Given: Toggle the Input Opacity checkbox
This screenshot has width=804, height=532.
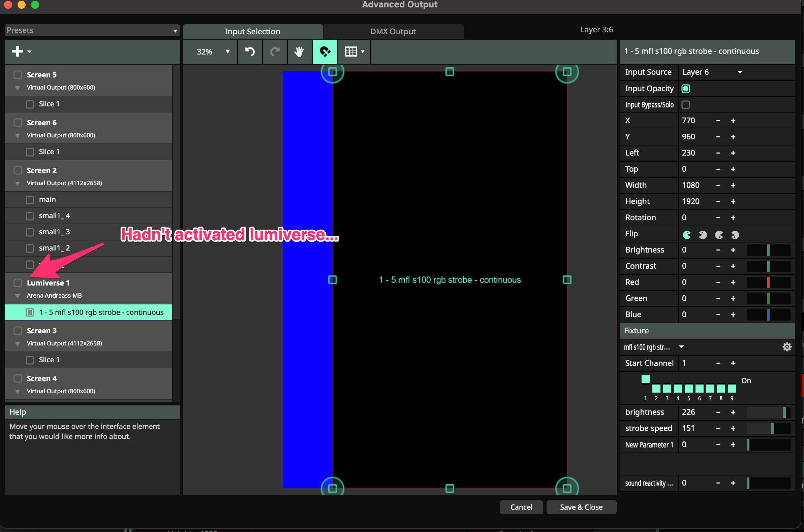Looking at the screenshot, I should tap(685, 89).
